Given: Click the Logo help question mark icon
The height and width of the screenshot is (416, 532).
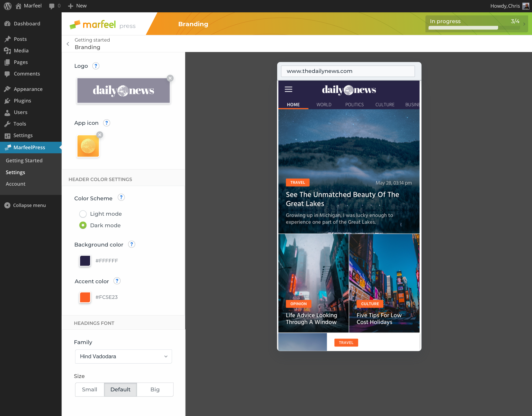Looking at the screenshot, I should tap(96, 66).
